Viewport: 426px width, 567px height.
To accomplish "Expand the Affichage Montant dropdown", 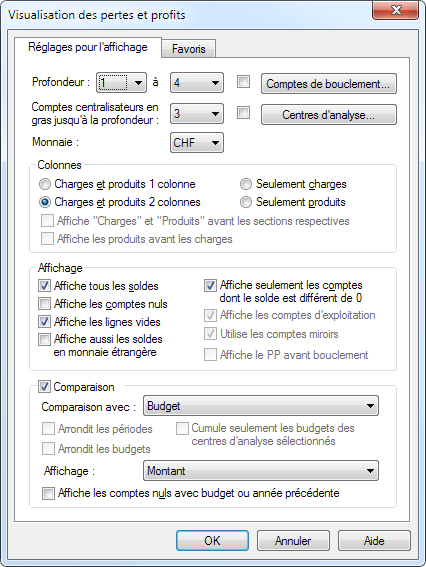I will 261,470.
